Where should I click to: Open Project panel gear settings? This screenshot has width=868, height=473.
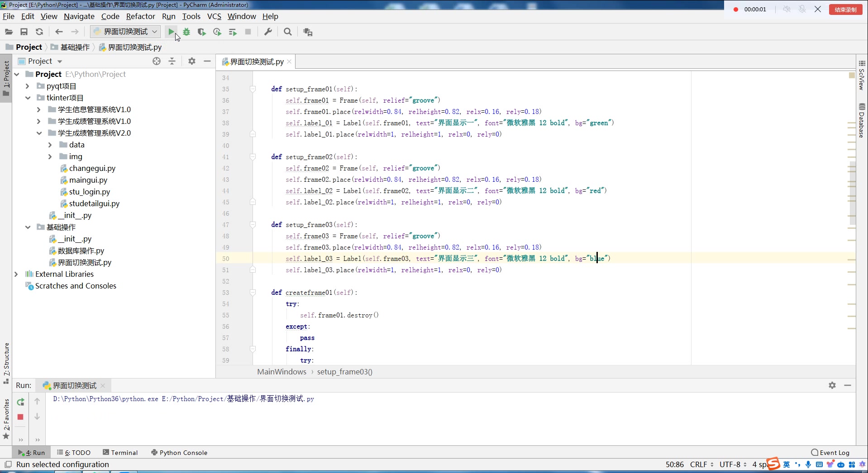tap(192, 61)
